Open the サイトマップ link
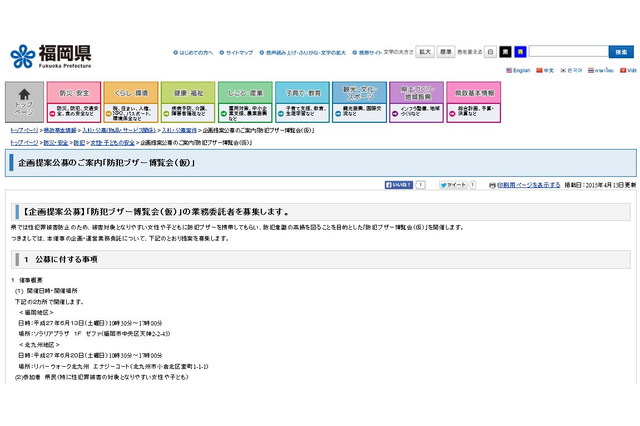This screenshot has height=426, width=640. pyautogui.click(x=239, y=53)
